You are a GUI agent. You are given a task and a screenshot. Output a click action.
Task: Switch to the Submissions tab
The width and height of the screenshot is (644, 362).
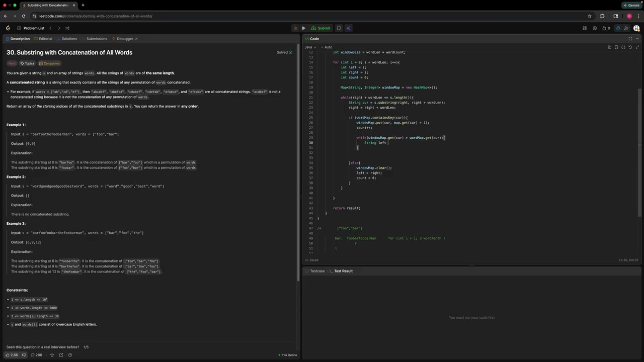94,39
